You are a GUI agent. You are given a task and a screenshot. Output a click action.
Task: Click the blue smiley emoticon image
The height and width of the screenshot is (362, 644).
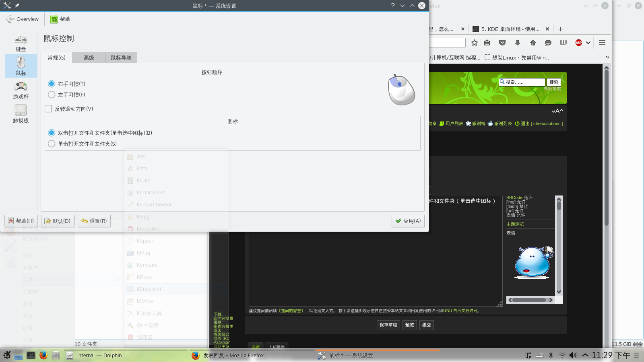534,262
